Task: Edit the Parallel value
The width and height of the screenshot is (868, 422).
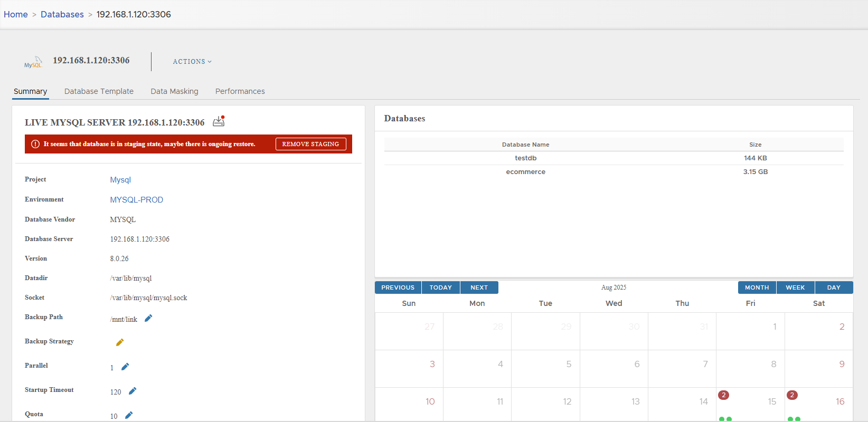Action: coord(125,367)
